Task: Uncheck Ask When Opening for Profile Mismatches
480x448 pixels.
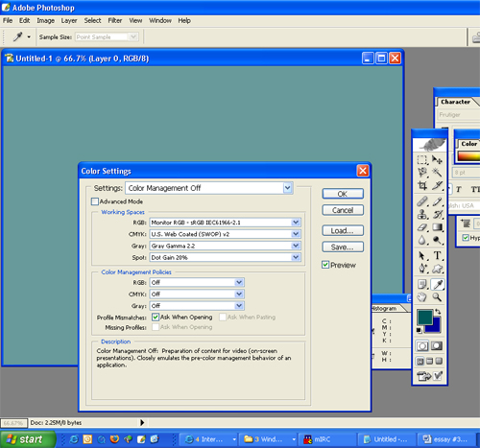Action: [x=156, y=317]
